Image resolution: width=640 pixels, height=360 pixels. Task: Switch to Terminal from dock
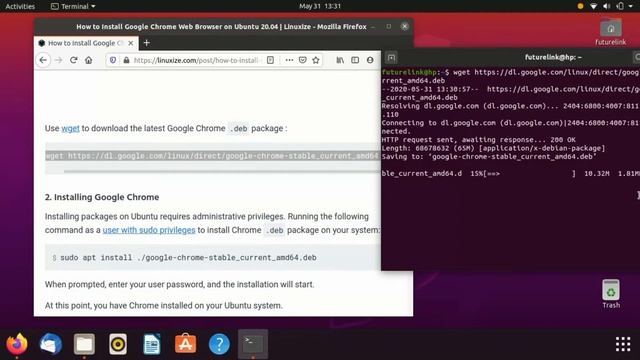click(253, 344)
